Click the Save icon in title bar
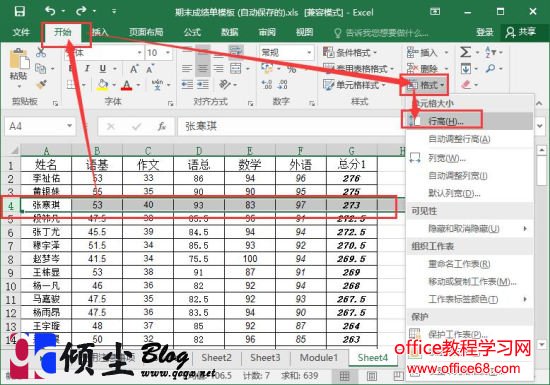The width and height of the screenshot is (550, 385). [20, 11]
